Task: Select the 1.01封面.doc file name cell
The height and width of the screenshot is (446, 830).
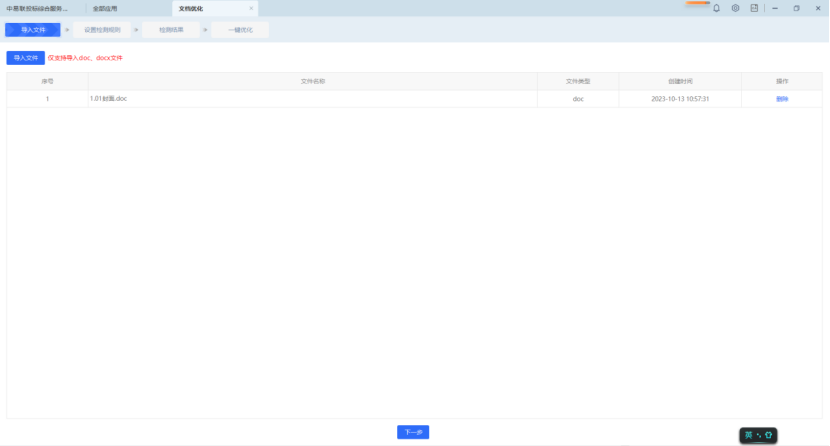Action: 108,99
